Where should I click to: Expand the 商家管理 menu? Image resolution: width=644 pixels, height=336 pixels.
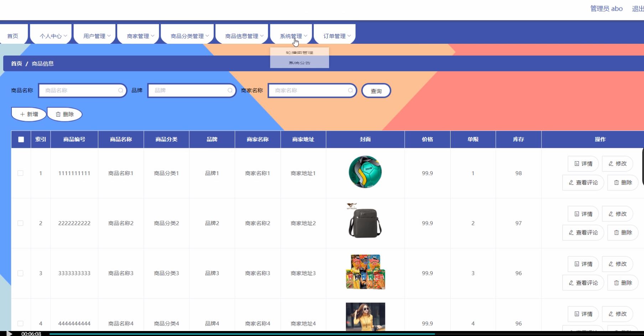[138, 34]
